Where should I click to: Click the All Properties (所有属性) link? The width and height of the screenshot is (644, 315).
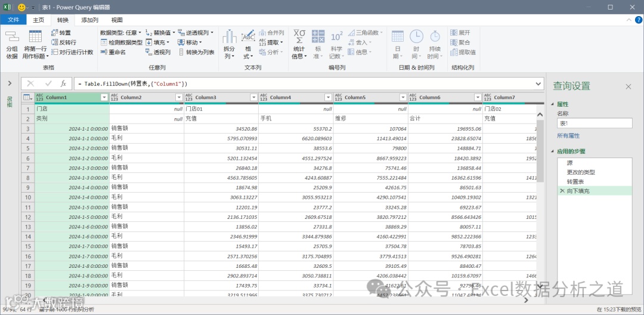(x=568, y=135)
